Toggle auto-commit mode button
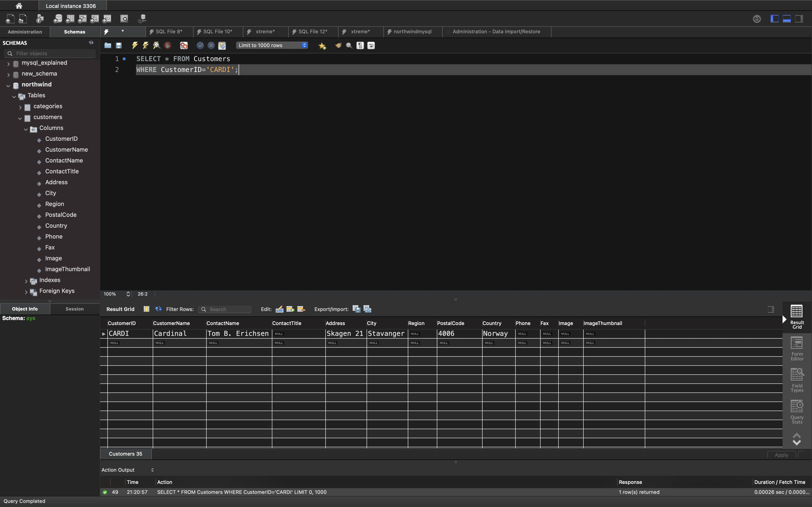Screen dimensions: 812x507 pyautogui.click(x=222, y=45)
